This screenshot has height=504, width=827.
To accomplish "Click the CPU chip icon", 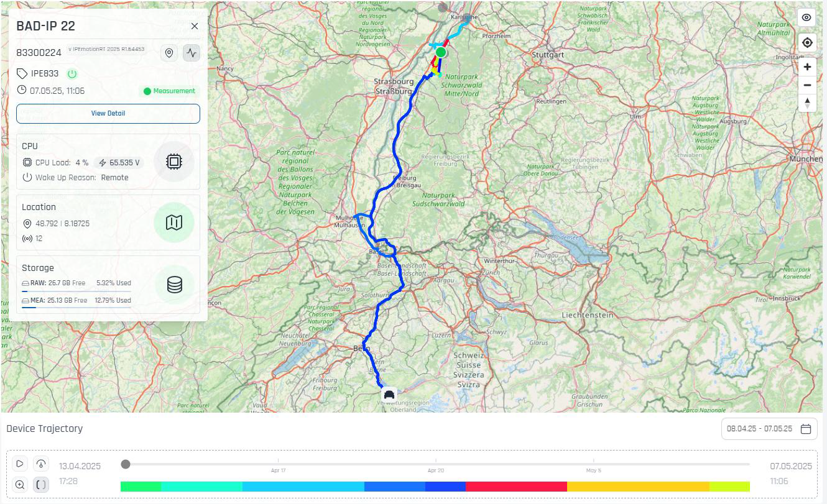I will [174, 162].
